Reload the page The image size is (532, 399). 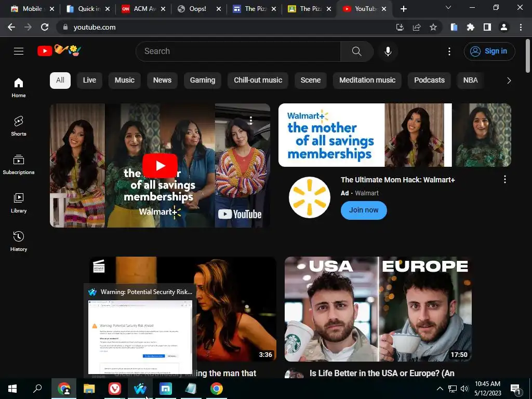point(45,27)
